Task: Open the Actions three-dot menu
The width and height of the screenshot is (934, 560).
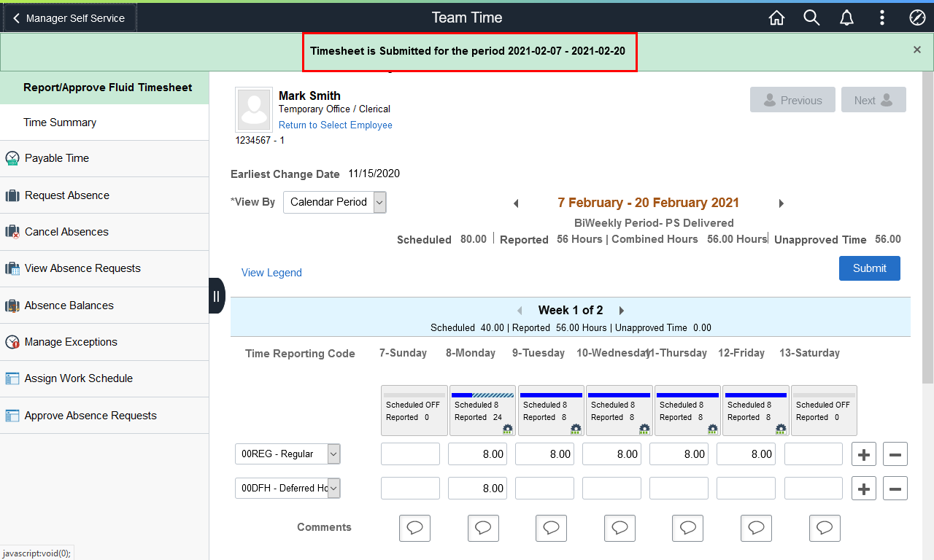Action: [882, 18]
